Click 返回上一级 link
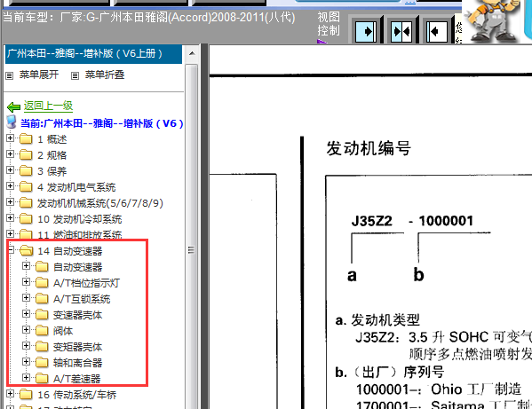532x409 pixels. (48, 106)
